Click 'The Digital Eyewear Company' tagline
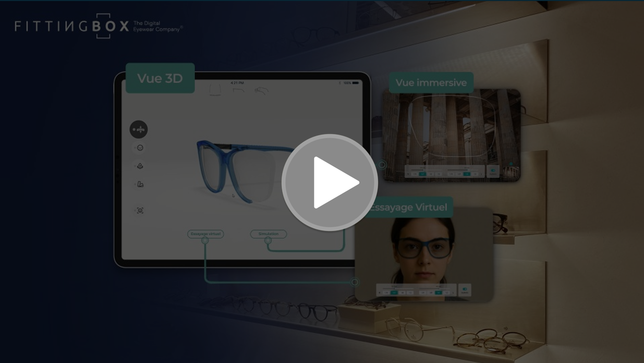 click(x=158, y=27)
